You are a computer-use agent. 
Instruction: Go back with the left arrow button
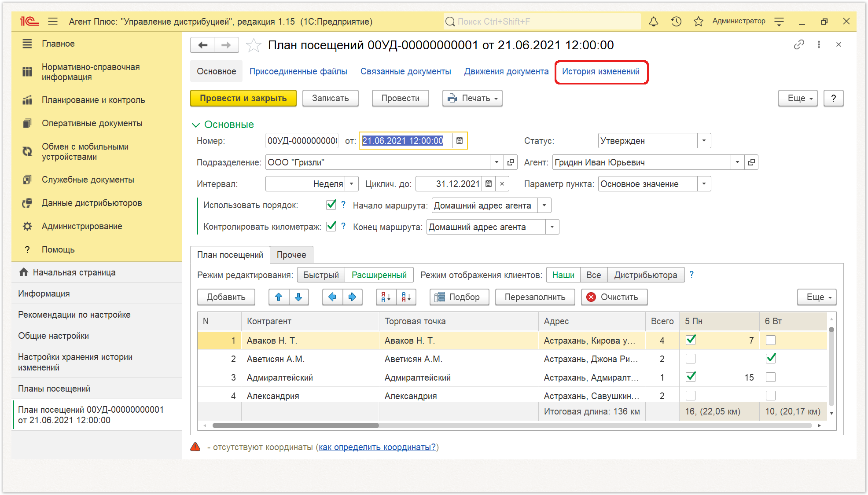(202, 45)
